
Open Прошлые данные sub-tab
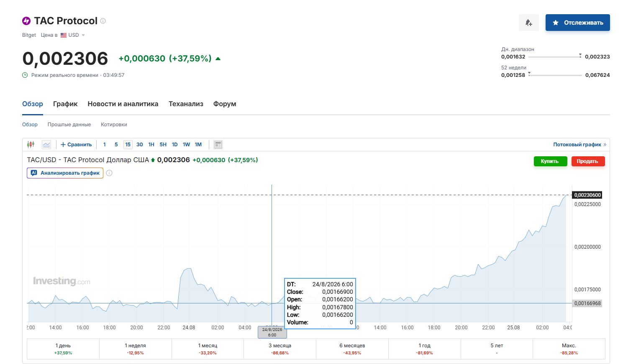pos(69,125)
